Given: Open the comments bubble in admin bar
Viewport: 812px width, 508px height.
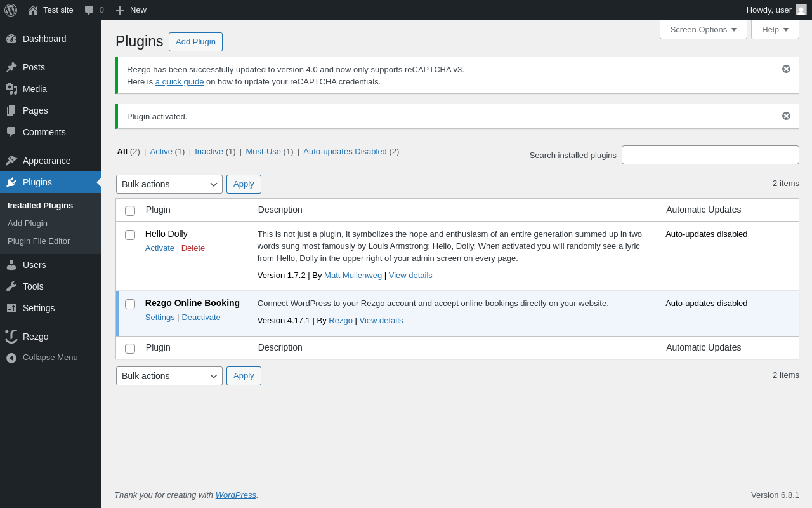Looking at the screenshot, I should (x=89, y=10).
